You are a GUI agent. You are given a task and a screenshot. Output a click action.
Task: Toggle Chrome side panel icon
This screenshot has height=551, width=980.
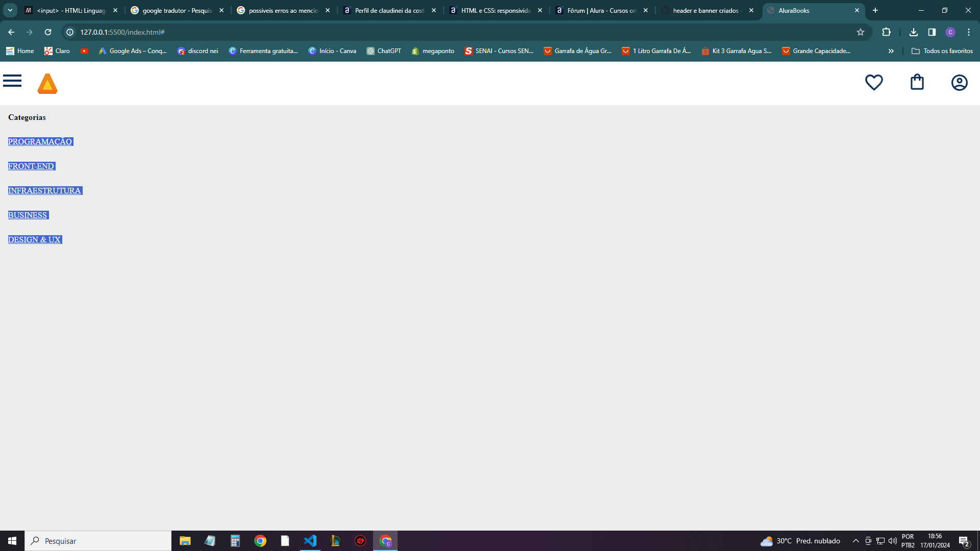pos(932,32)
